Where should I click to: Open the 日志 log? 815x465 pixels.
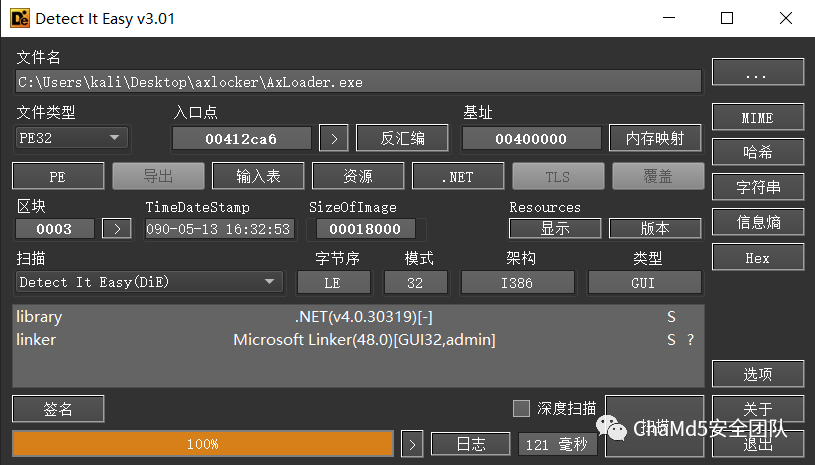471,445
